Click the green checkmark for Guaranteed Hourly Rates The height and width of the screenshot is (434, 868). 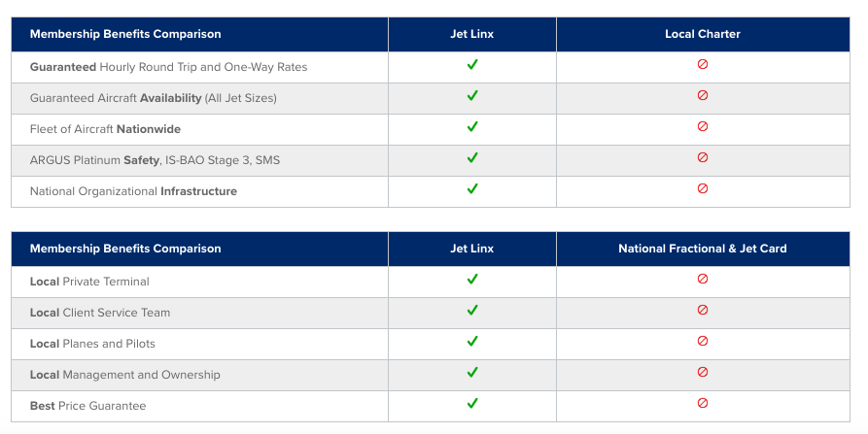472,65
